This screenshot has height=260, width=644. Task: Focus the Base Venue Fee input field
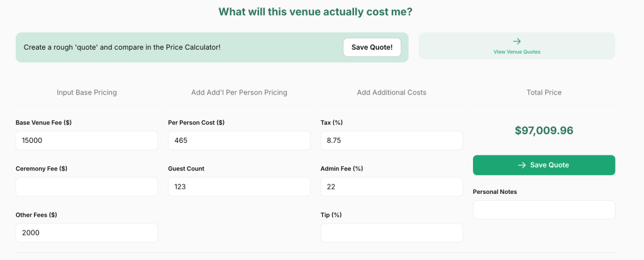pos(87,140)
